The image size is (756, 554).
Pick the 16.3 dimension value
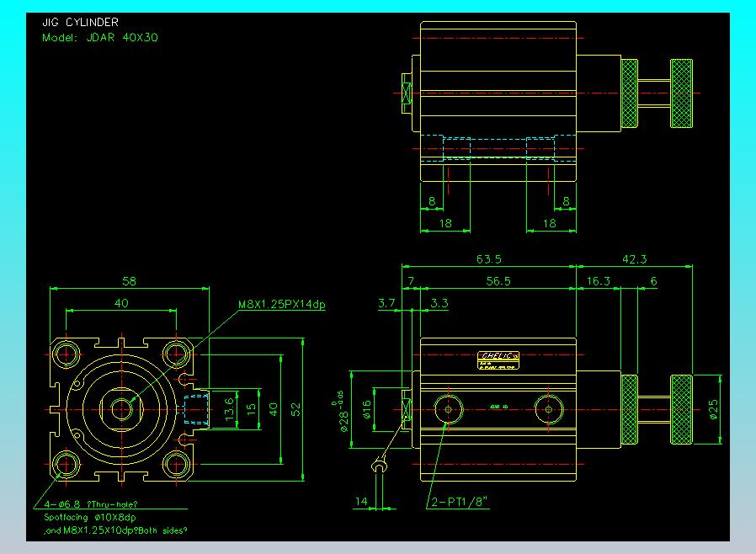point(599,281)
